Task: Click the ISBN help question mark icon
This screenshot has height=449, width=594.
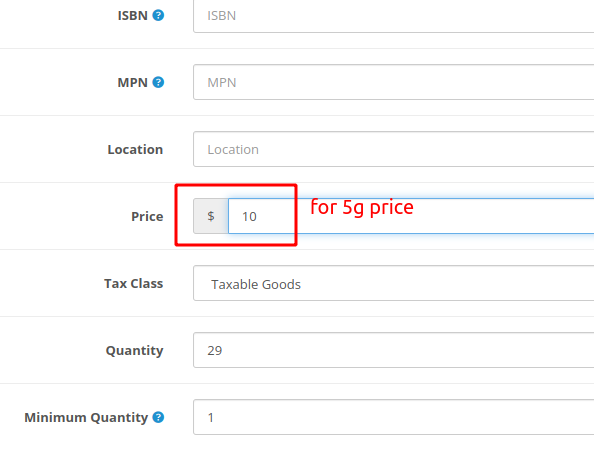Action: [x=158, y=15]
